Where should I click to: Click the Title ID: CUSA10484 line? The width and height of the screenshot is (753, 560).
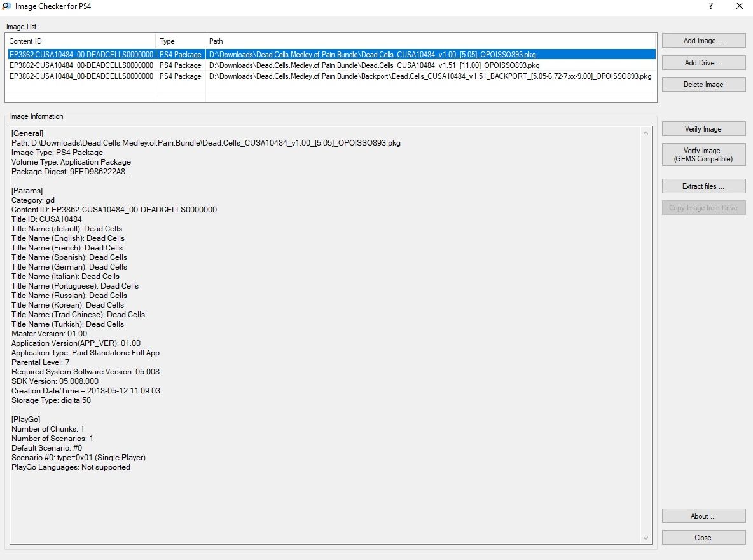tap(46, 219)
